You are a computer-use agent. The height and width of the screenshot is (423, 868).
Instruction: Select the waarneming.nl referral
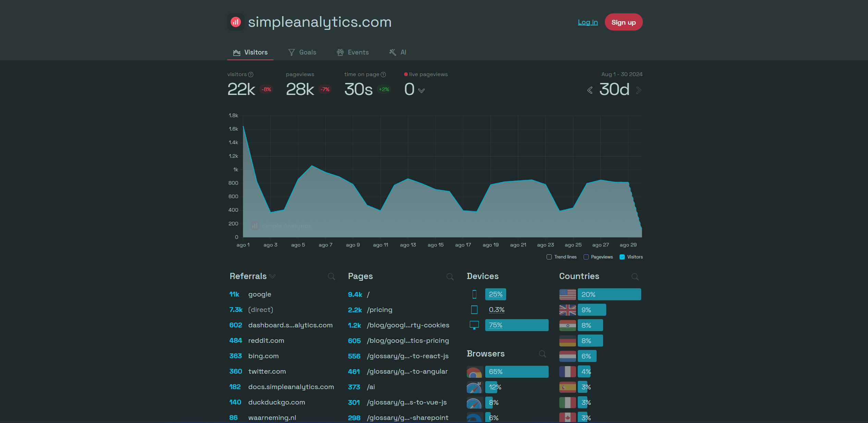click(282, 418)
